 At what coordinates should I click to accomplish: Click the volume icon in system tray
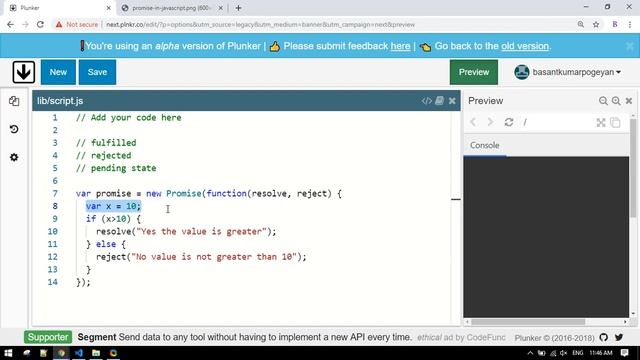pyautogui.click(x=564, y=353)
